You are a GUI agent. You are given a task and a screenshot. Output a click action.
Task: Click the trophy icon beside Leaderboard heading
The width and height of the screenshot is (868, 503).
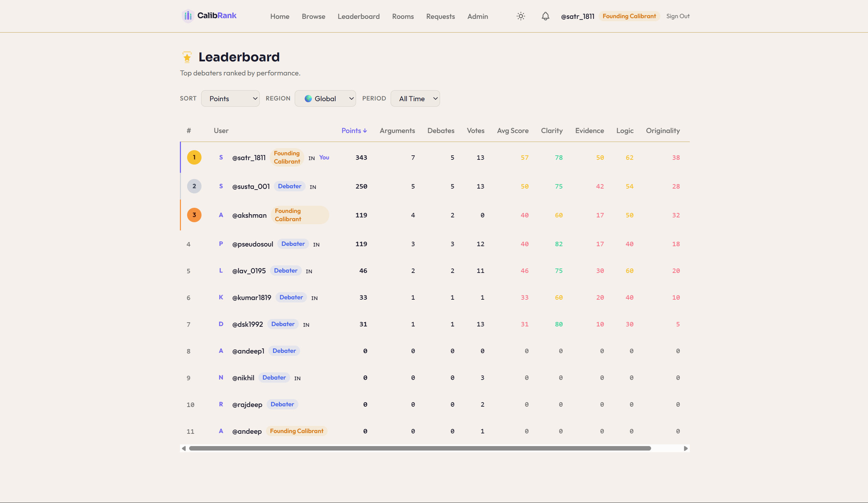pyautogui.click(x=187, y=57)
